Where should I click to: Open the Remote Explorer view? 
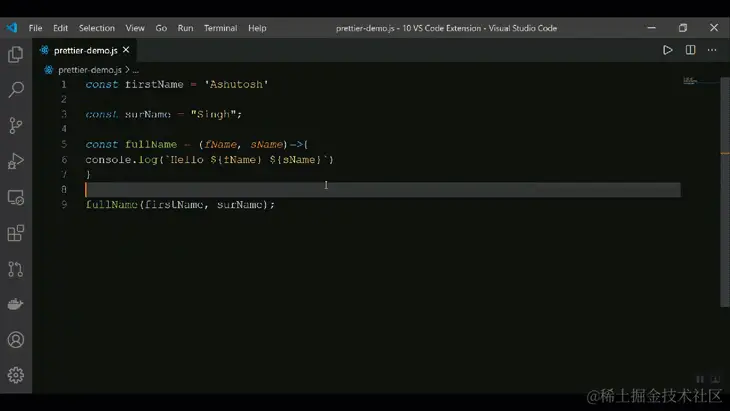point(15,197)
